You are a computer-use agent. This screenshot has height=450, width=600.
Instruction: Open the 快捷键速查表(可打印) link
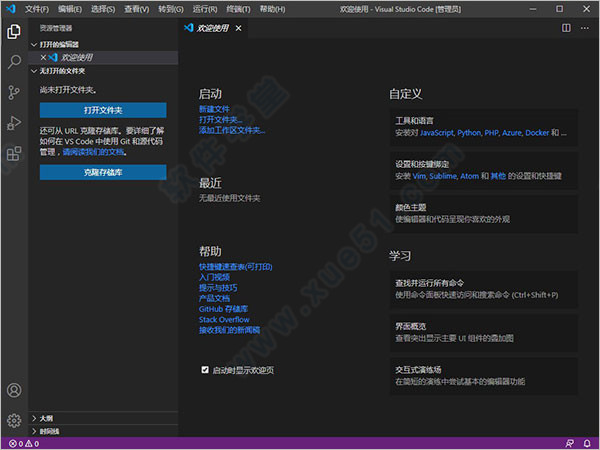pos(236,267)
